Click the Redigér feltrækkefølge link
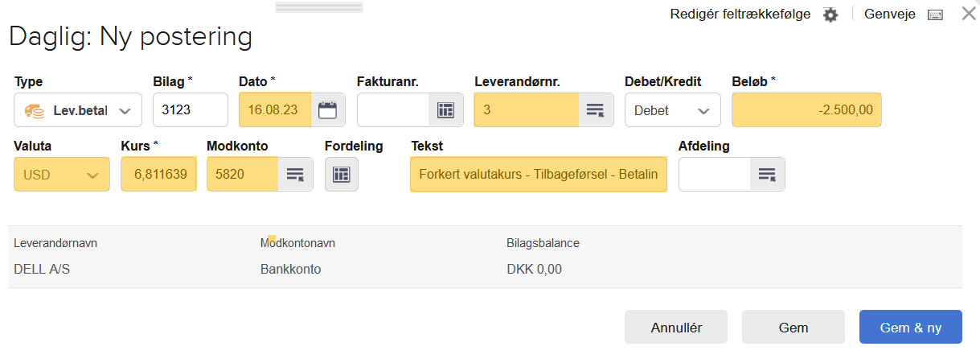The image size is (980, 363). pos(740,14)
